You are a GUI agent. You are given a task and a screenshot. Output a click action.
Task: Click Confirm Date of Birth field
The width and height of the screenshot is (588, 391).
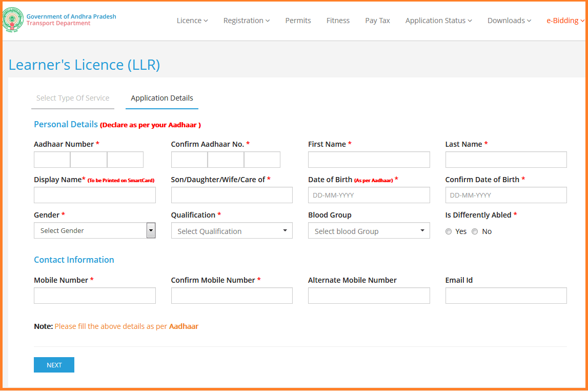(x=506, y=195)
